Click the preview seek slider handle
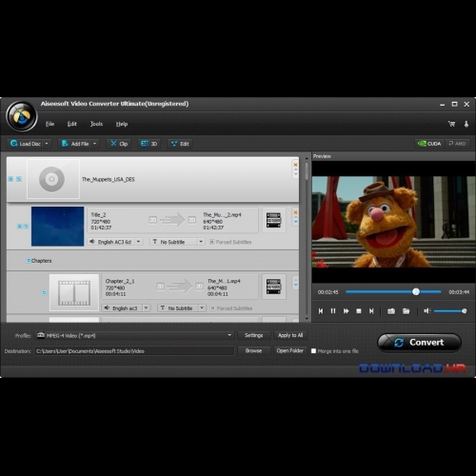This screenshot has width=476, height=476. (x=416, y=291)
